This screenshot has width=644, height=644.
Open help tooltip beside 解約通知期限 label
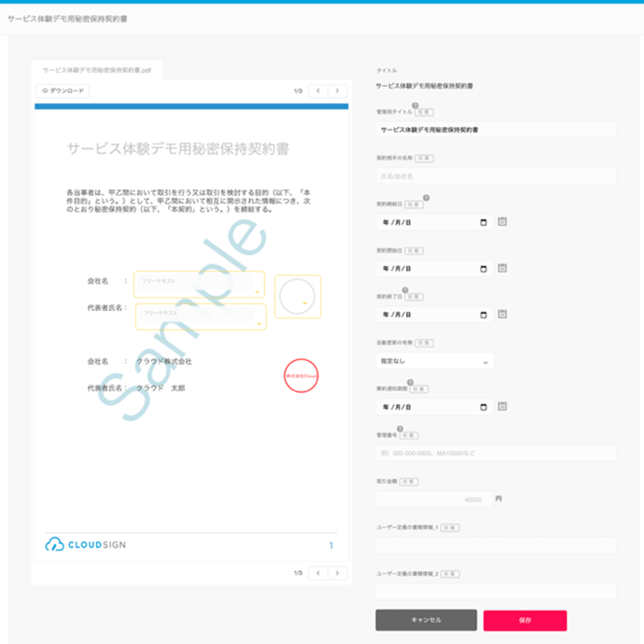tap(410, 382)
